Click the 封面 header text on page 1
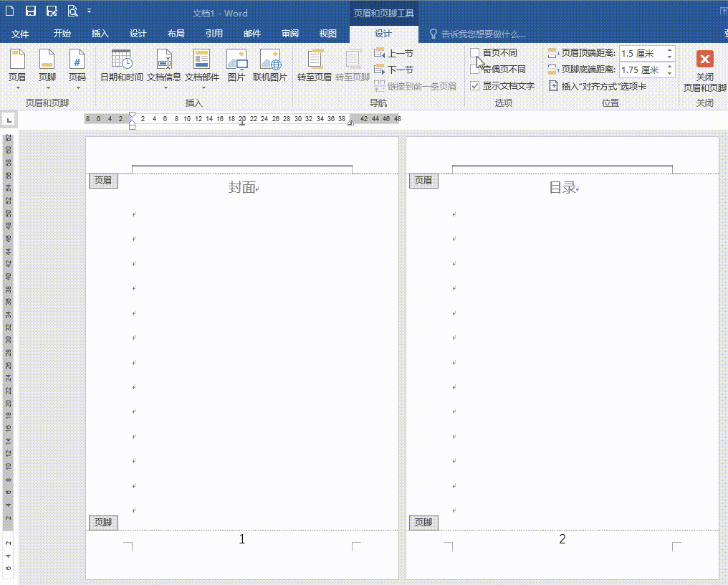The height and width of the screenshot is (585, 728). [242, 187]
